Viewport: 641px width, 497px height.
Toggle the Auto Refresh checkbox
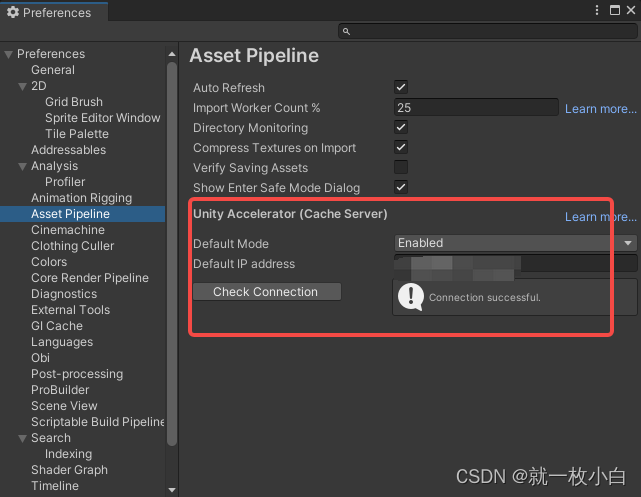(x=401, y=87)
